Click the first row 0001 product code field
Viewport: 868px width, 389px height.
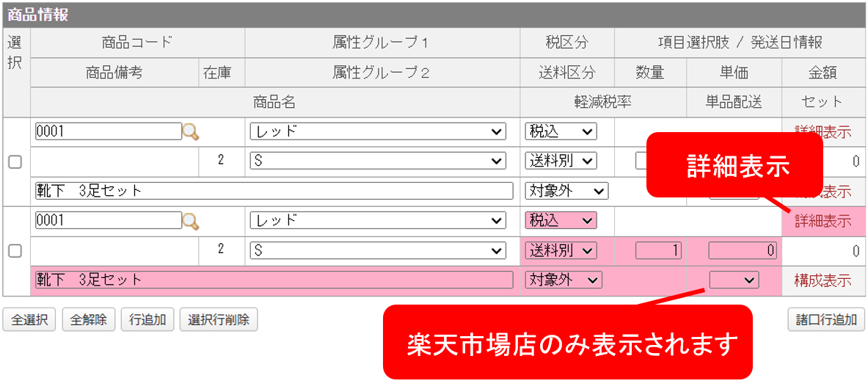109,132
